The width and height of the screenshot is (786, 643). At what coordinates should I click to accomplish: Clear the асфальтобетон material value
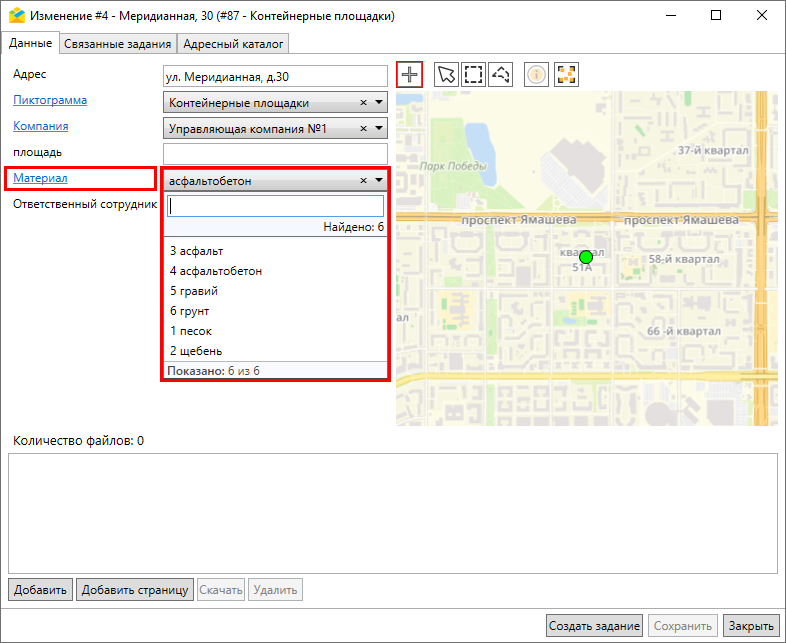coord(364,181)
